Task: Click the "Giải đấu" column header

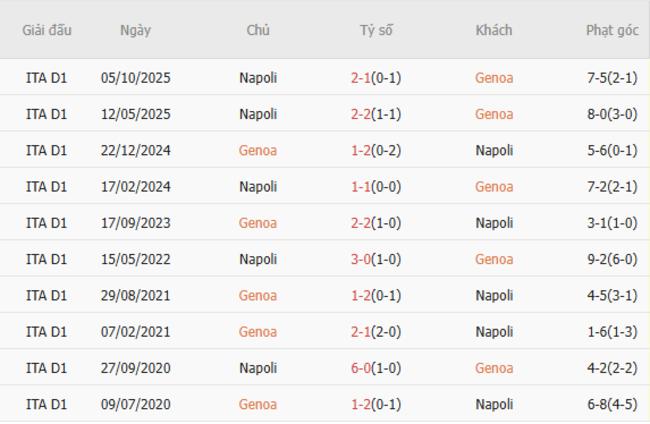Action: [x=47, y=30]
